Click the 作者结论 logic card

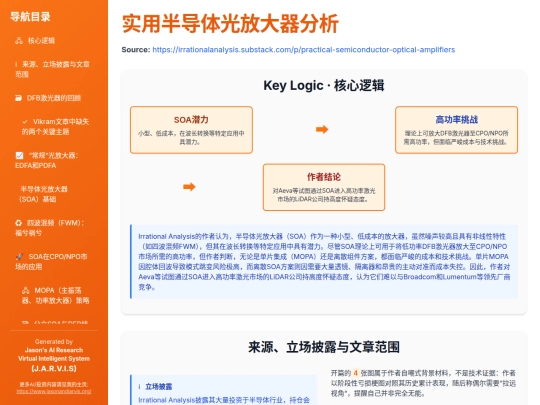point(324,187)
